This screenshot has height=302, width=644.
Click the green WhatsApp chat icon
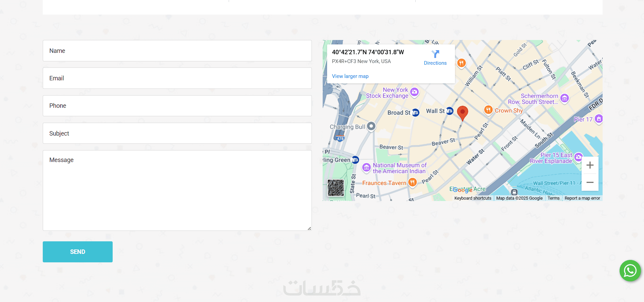click(x=630, y=270)
